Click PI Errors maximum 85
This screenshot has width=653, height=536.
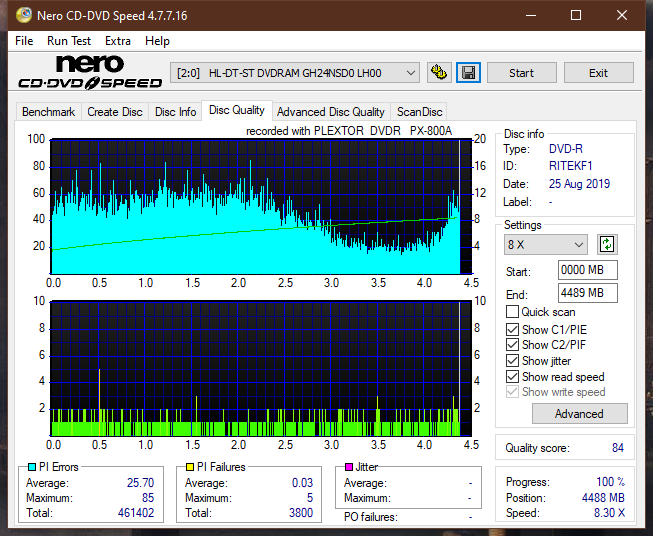click(x=148, y=498)
